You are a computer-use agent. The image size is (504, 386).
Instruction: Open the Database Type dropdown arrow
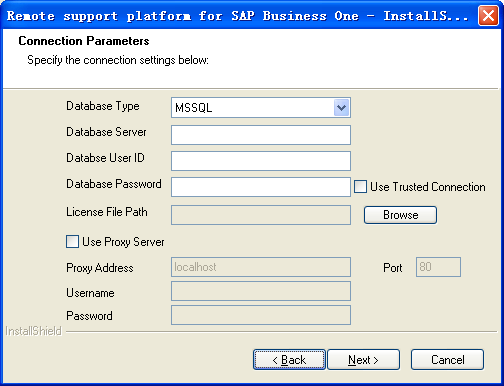[x=341, y=108]
